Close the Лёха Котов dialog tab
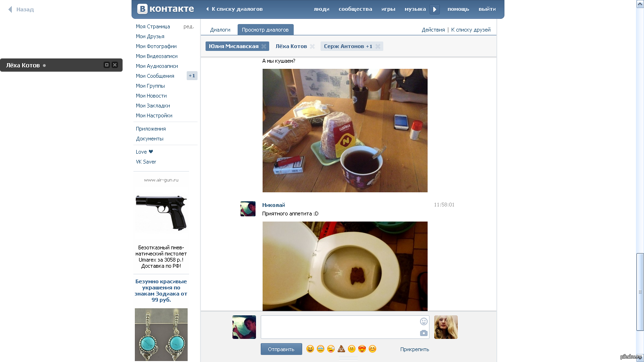The height and width of the screenshot is (362, 644). click(x=312, y=46)
